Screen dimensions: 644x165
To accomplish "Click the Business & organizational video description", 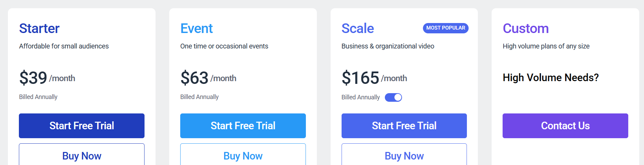I will point(388,46).
